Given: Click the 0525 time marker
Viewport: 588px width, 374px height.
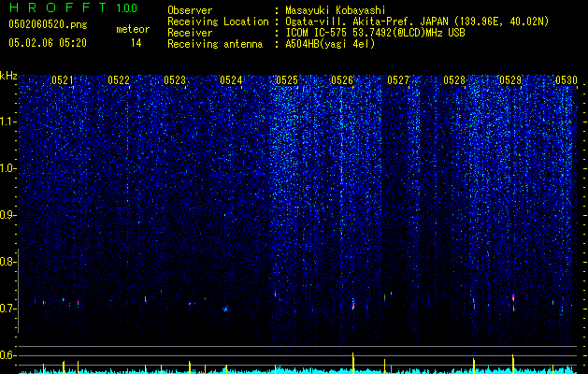Looking at the screenshot, I should click(x=286, y=80).
